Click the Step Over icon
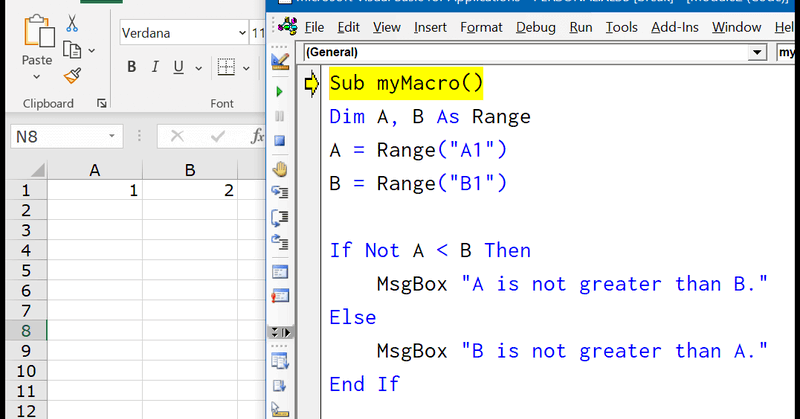Image resolution: width=800 pixels, height=419 pixels. click(x=280, y=217)
